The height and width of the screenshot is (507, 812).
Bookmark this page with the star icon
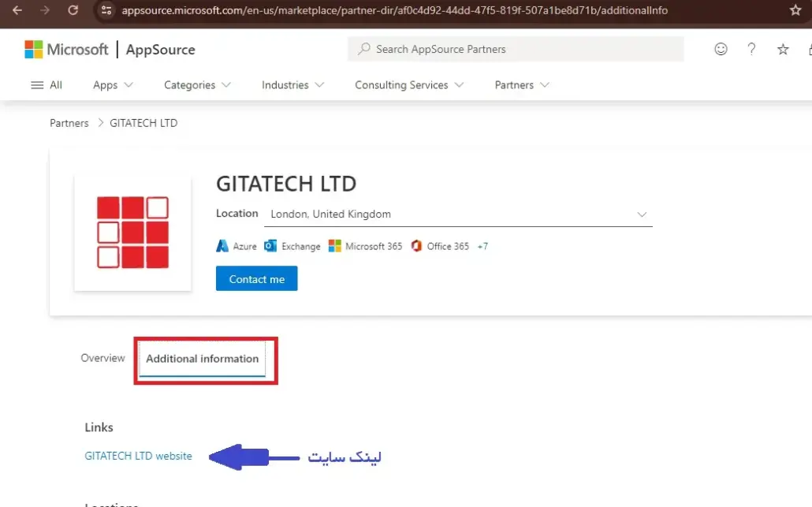795,9
